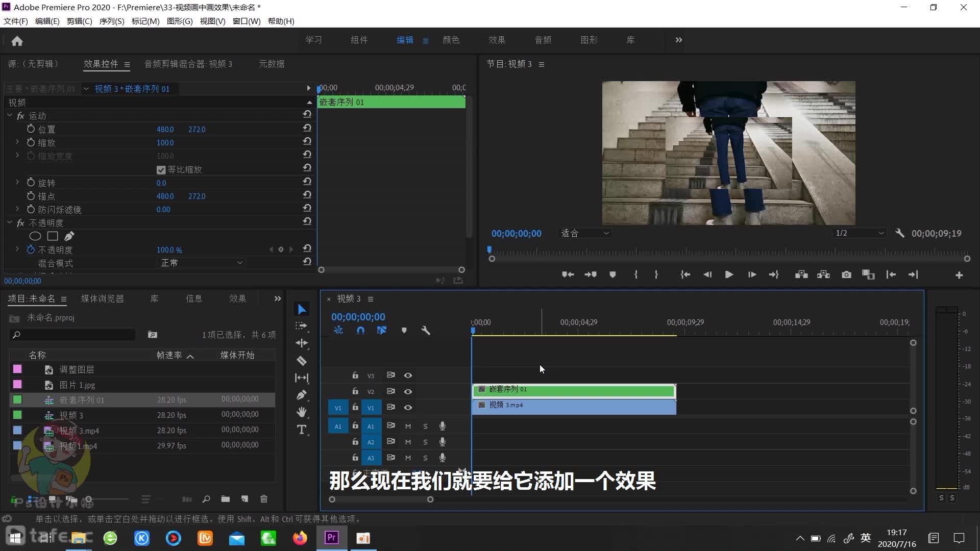Click the Home icon
Screen dimensions: 980x551
[17, 41]
